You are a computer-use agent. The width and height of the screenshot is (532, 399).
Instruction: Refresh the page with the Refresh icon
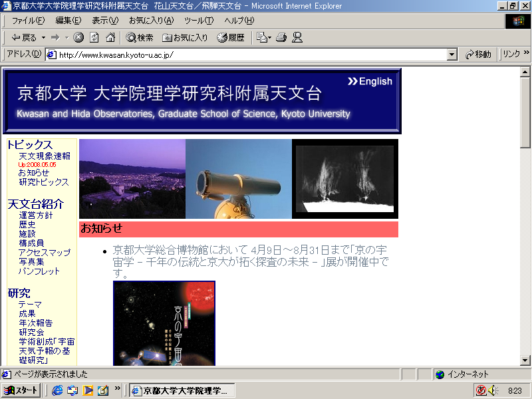(x=94, y=38)
